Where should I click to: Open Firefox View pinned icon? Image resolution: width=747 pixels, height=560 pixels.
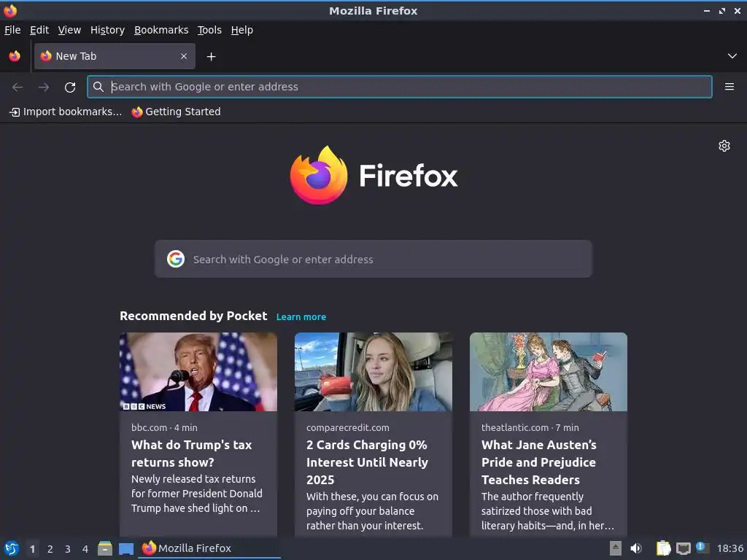tap(15, 56)
